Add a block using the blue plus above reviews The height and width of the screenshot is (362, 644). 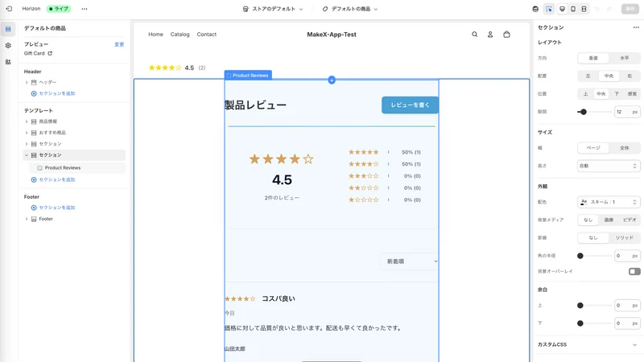pyautogui.click(x=332, y=80)
